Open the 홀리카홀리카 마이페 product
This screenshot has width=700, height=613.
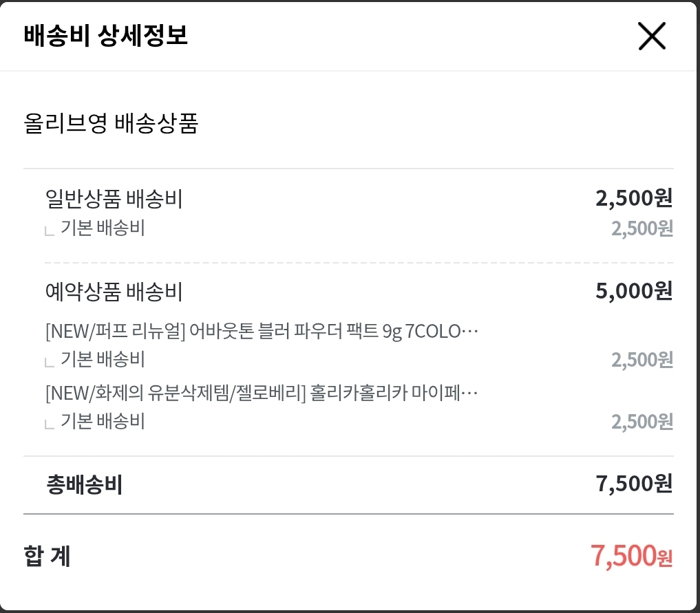point(262,394)
